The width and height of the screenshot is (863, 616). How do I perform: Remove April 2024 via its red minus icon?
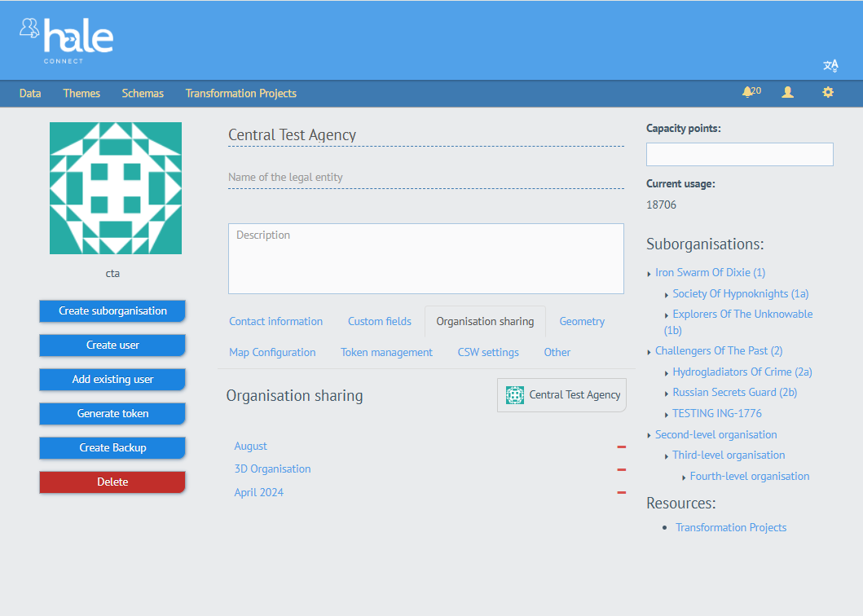point(621,493)
